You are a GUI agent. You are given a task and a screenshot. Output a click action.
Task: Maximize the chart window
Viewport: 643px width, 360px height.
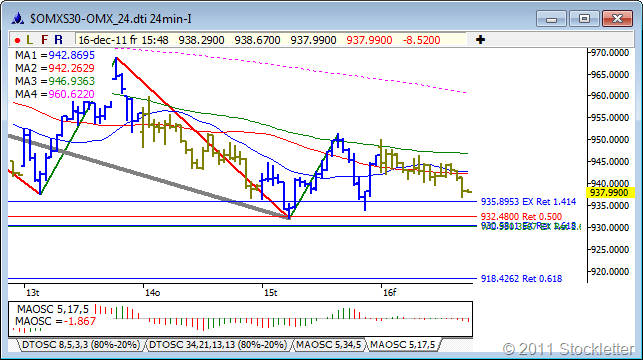pos(584,19)
